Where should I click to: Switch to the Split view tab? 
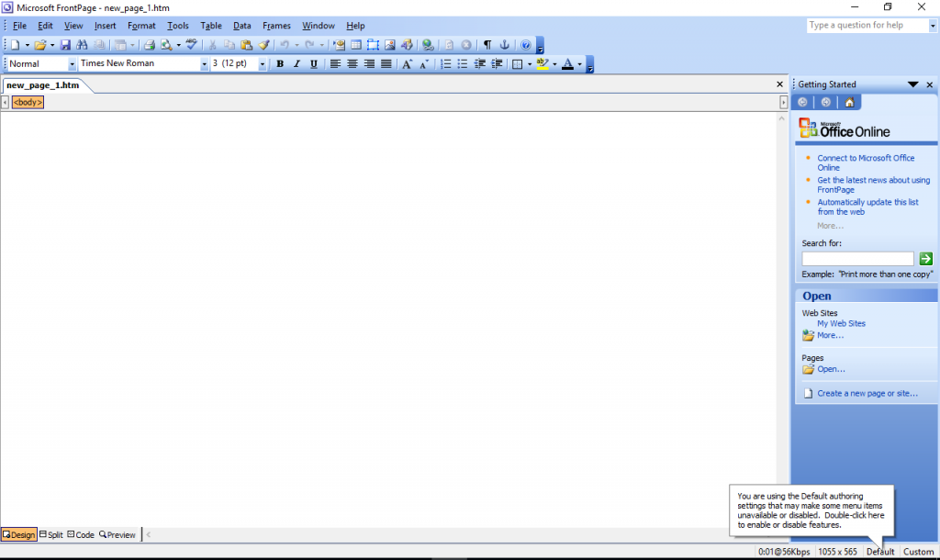[x=51, y=535]
